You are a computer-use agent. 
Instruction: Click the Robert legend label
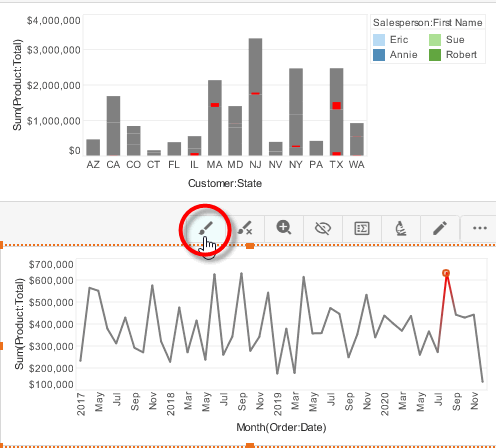(461, 55)
